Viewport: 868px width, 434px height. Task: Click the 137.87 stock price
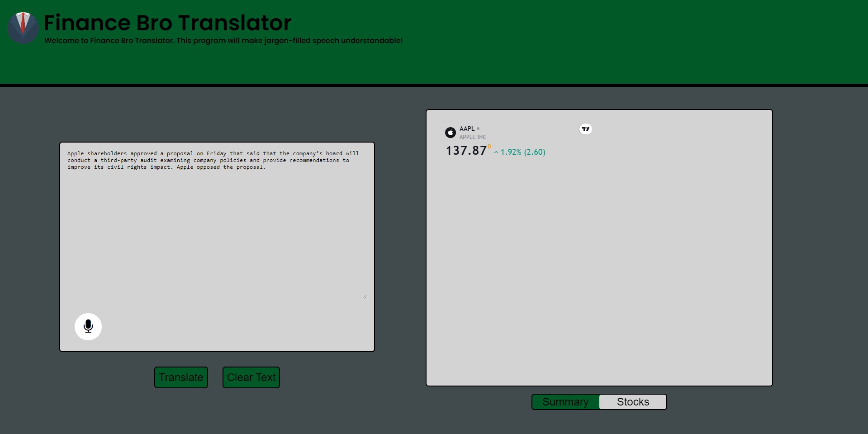click(466, 151)
